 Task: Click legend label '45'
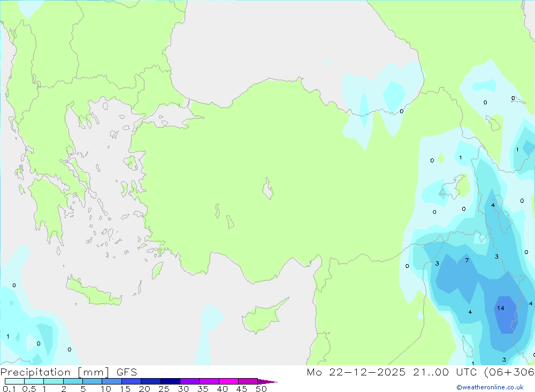[x=242, y=389]
